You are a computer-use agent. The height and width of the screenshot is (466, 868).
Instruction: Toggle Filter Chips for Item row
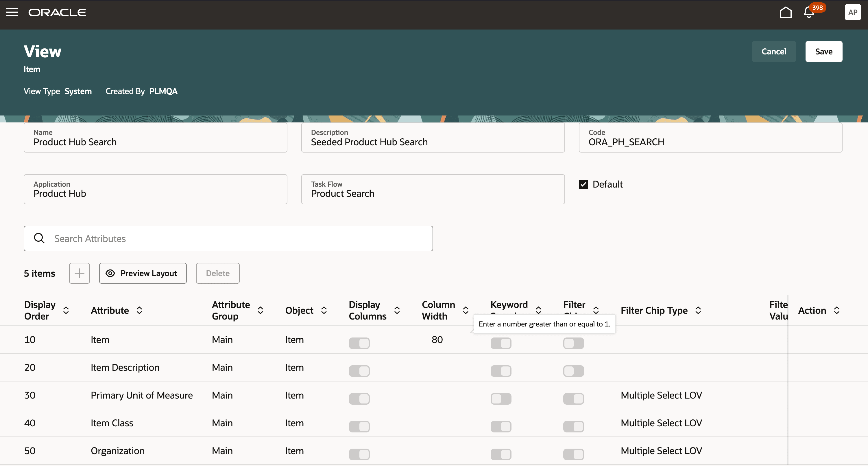pos(573,343)
